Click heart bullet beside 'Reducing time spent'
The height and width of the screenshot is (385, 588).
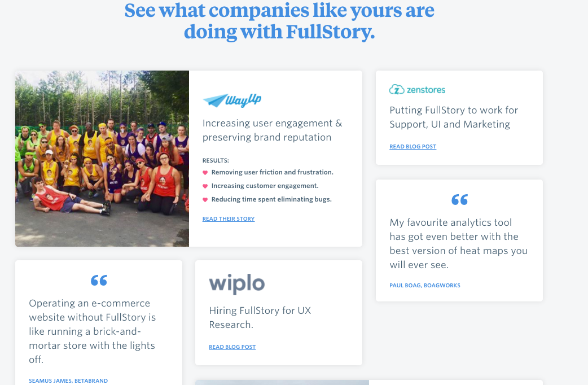click(205, 199)
